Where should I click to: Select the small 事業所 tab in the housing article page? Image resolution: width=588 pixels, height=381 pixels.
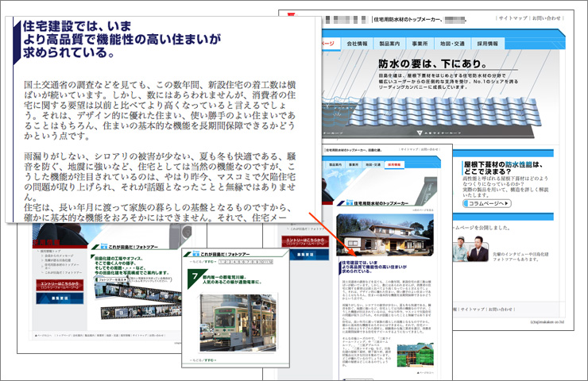354,164
